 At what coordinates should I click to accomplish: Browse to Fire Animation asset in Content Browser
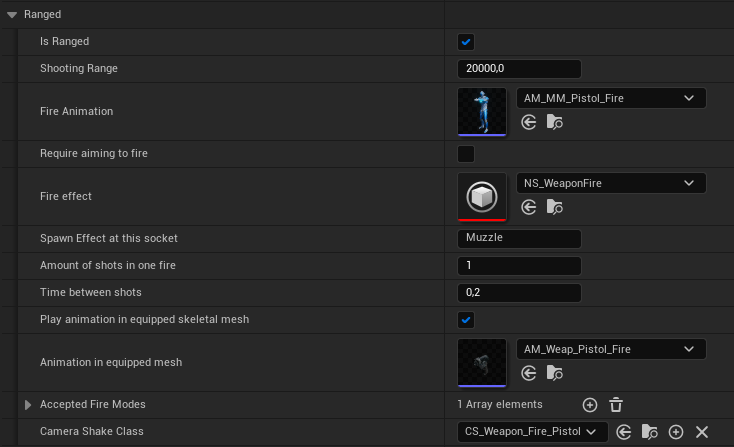coord(555,122)
